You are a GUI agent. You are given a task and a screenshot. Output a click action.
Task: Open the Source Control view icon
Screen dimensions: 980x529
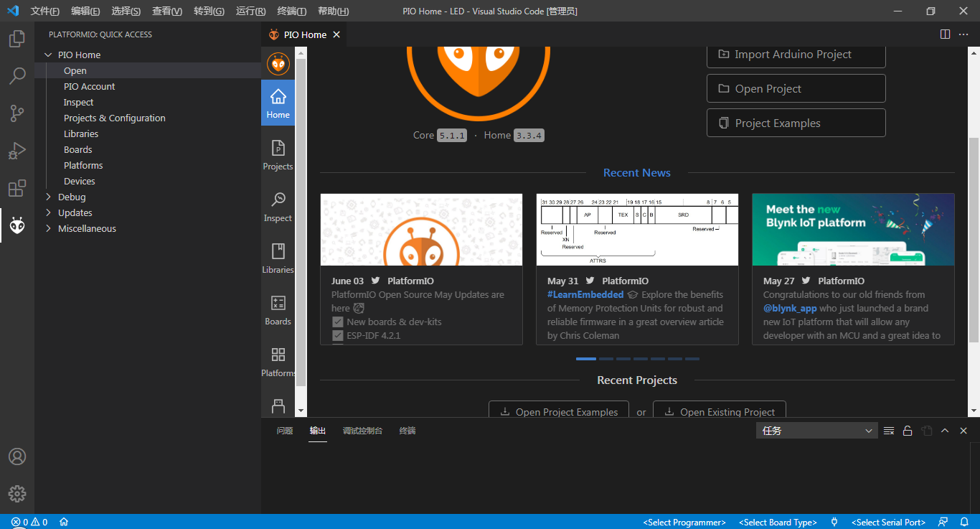click(x=17, y=113)
